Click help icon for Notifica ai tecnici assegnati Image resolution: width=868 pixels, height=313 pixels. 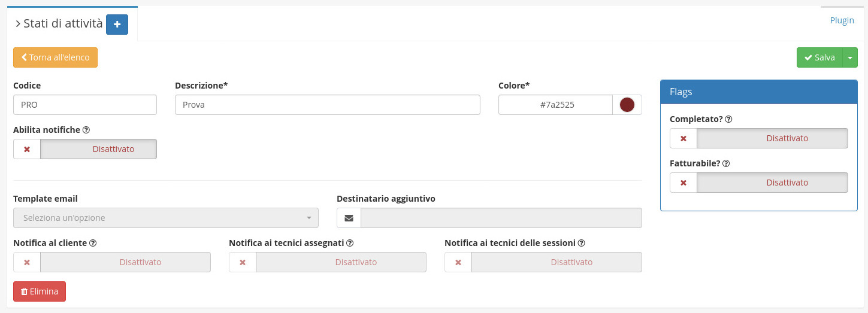(350, 244)
